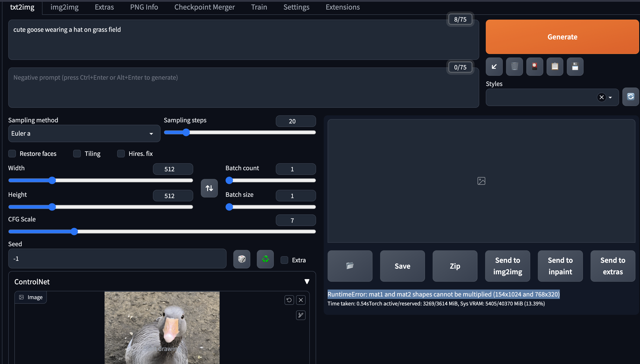Click the Time taken status line

[x=436, y=303]
